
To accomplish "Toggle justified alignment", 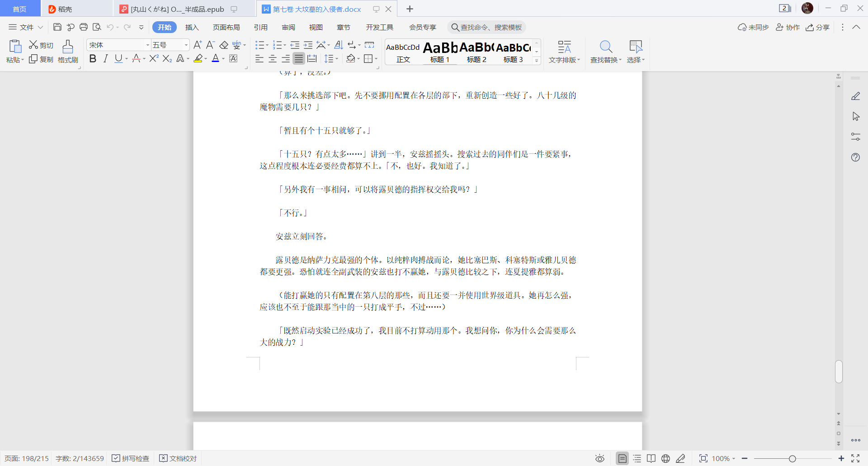I will [299, 58].
